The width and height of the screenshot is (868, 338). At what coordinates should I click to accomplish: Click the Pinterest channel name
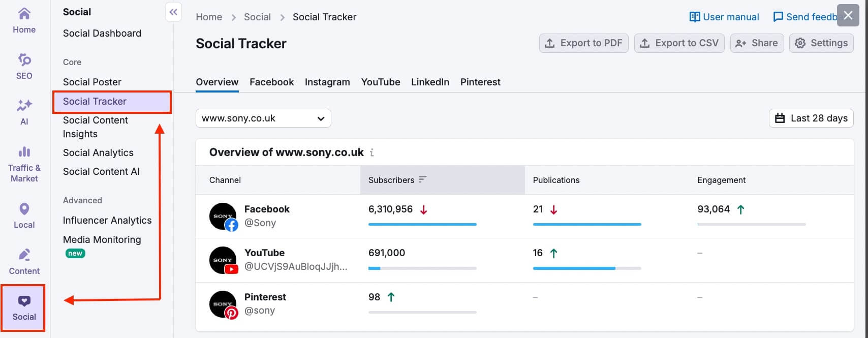coord(265,297)
